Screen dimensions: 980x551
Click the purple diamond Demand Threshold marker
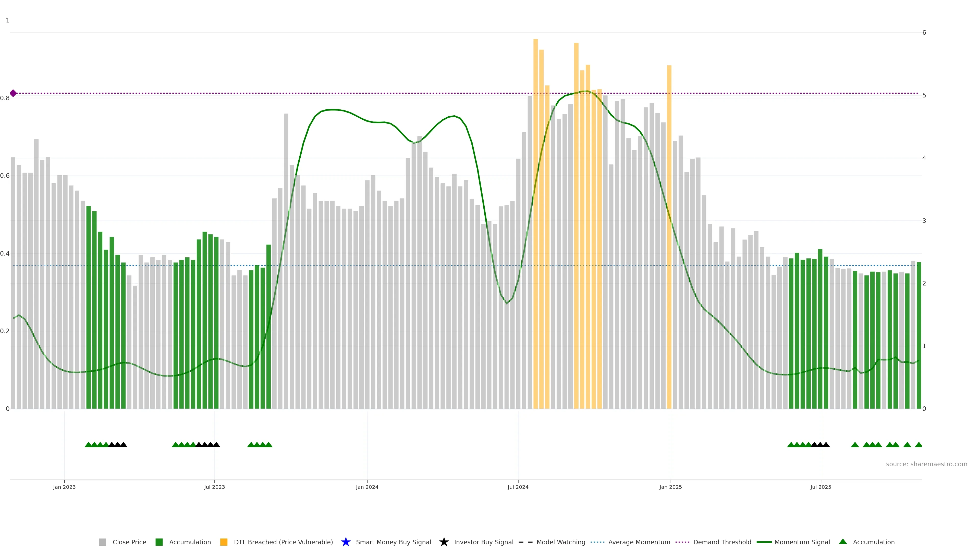tap(13, 93)
